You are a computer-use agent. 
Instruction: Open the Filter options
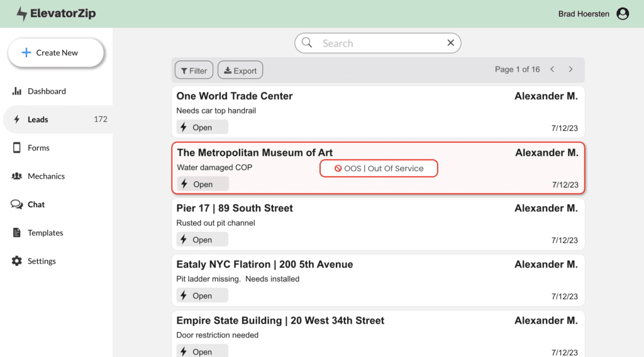(194, 71)
